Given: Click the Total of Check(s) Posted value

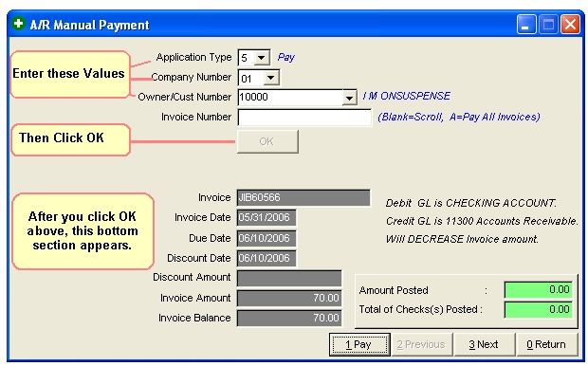Looking at the screenshot, I should point(538,310).
